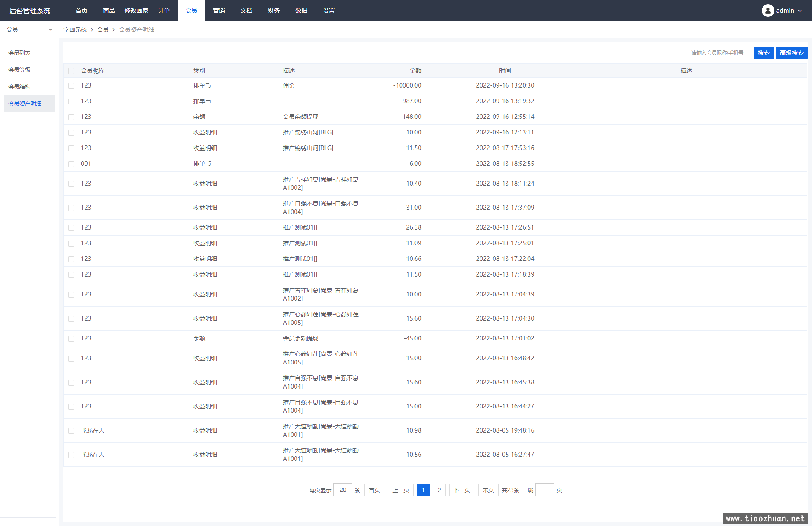
Task: Open 会员等级 sidebar entry
Action: (19, 70)
